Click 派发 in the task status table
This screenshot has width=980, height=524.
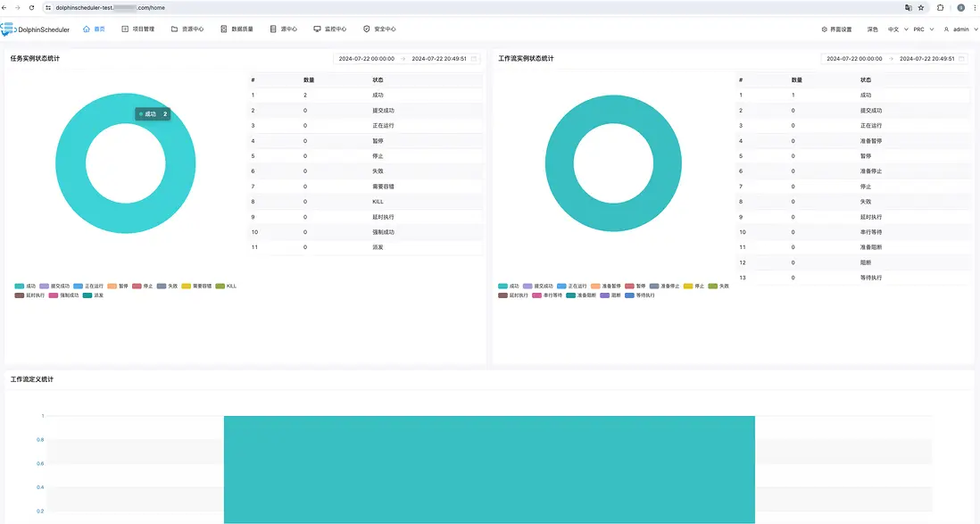[378, 247]
